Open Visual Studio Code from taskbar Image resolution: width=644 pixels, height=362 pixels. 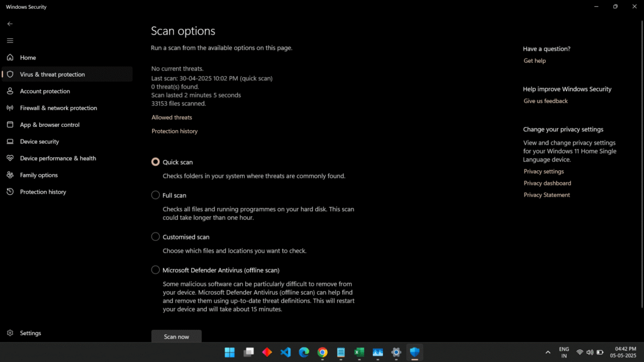(x=286, y=352)
